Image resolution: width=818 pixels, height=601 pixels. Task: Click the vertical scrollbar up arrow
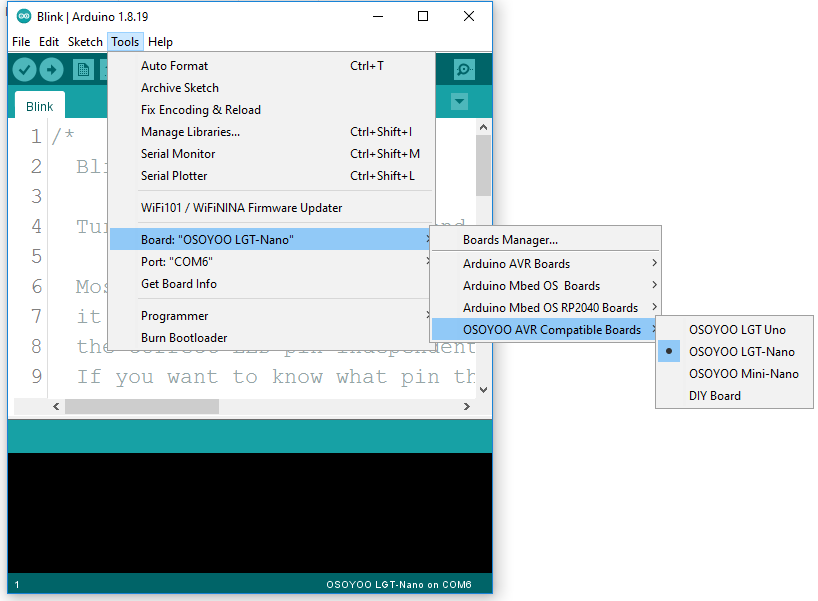[484, 127]
